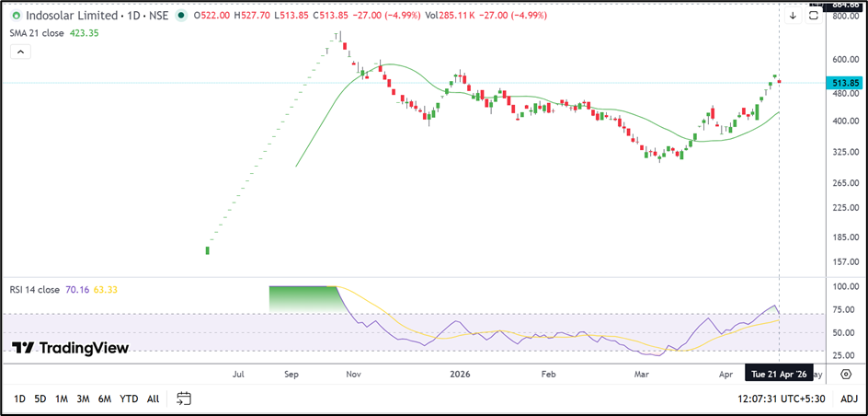Choose the 6M time range
868x416 pixels.
[x=105, y=399]
